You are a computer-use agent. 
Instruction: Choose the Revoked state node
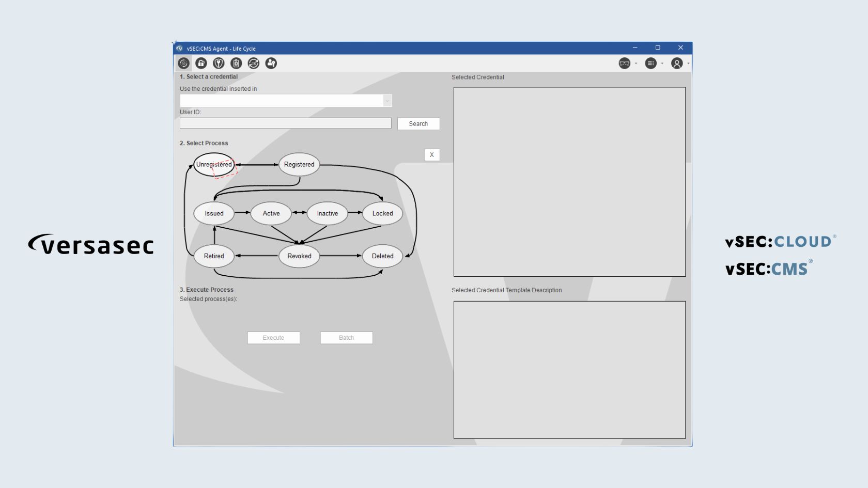[x=299, y=256]
